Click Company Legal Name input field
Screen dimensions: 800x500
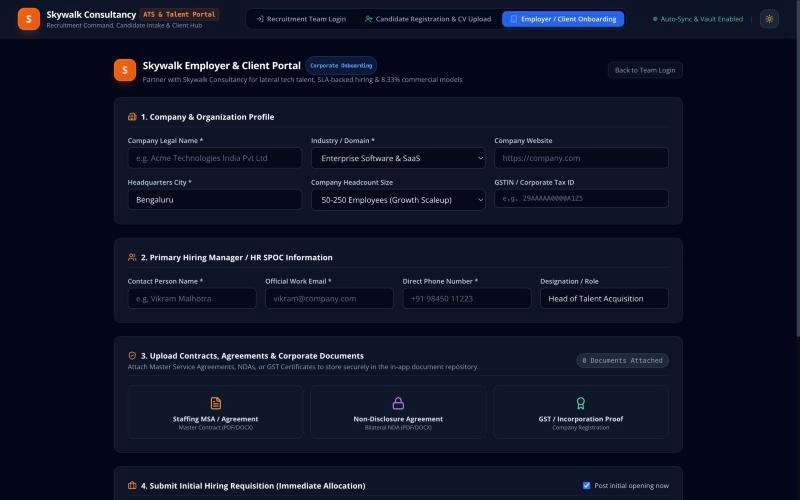pyautogui.click(x=215, y=158)
